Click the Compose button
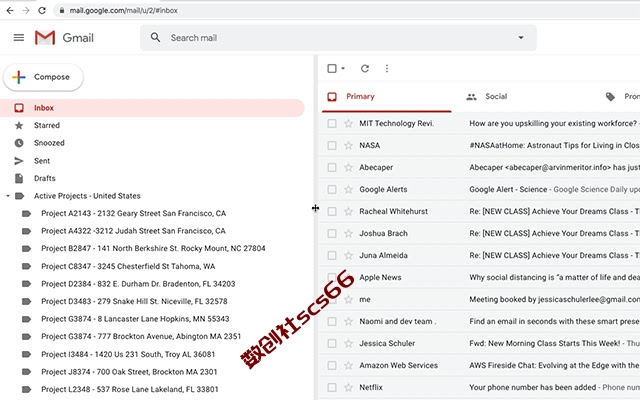Viewport: 640px width, 400px height. pyautogui.click(x=43, y=77)
